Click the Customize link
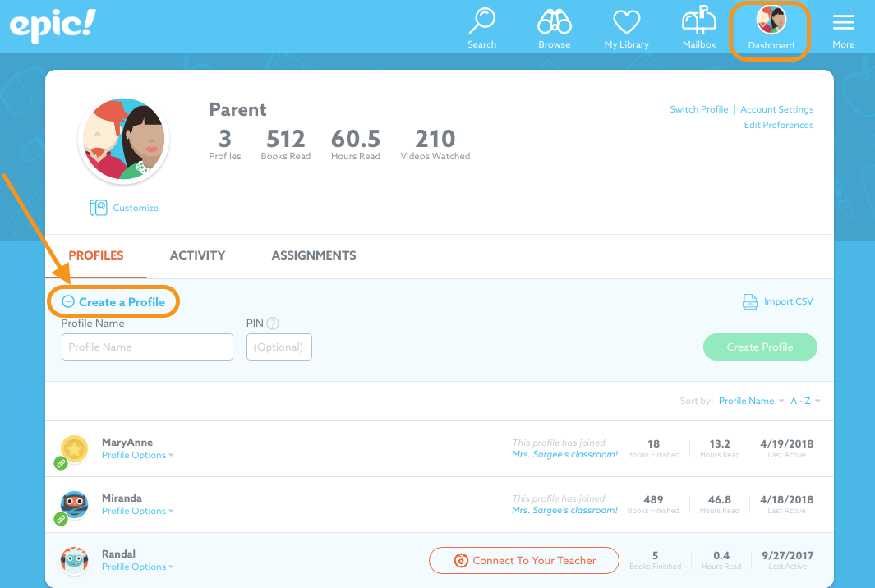Viewport: 875px width, 588px height. pos(136,208)
